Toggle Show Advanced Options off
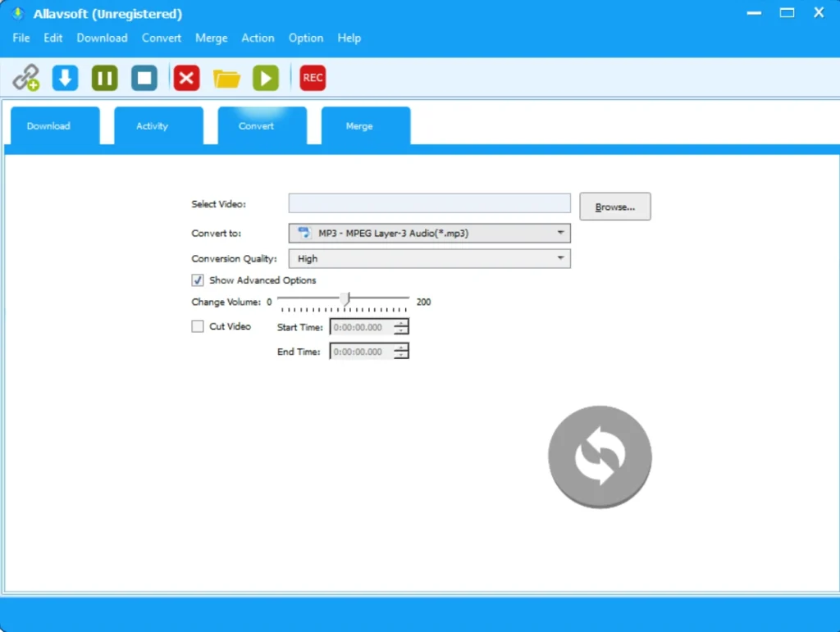 pos(197,280)
